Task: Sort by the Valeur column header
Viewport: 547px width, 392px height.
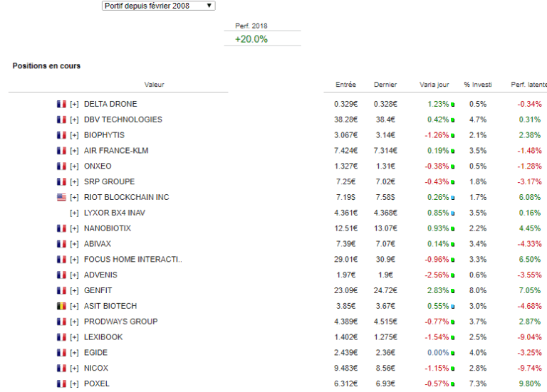Action: 154,85
